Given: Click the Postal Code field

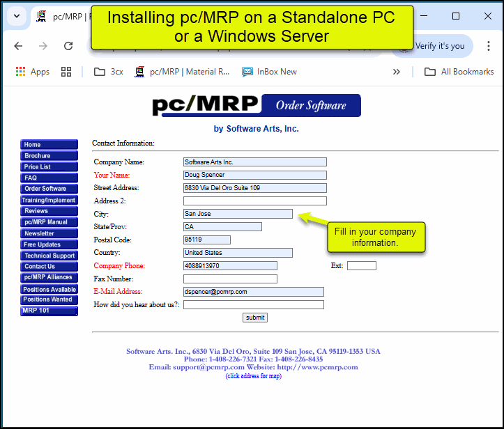Looking at the screenshot, I should click(206, 240).
